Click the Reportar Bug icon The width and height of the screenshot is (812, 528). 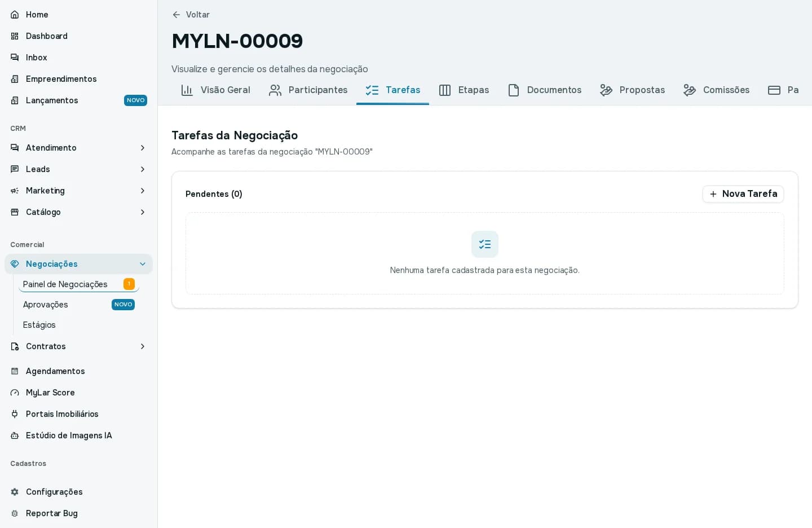[x=15, y=513]
